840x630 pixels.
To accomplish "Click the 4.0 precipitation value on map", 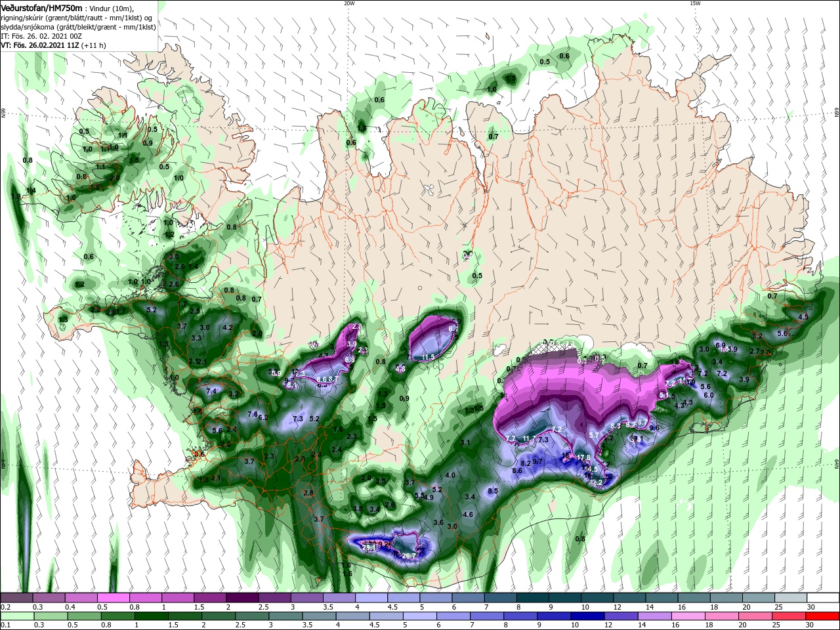I will click(450, 475).
